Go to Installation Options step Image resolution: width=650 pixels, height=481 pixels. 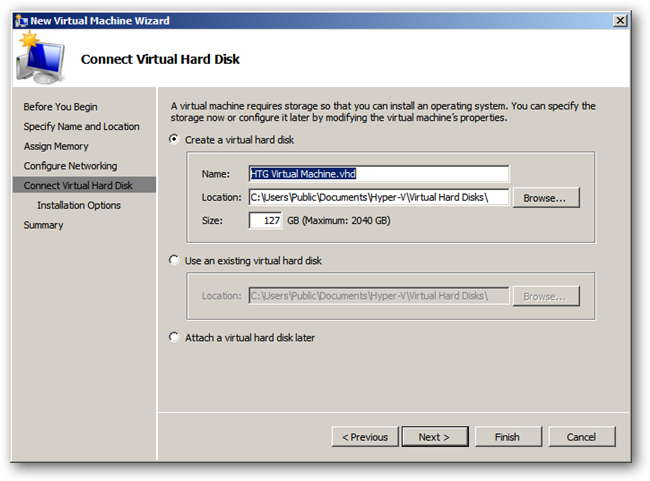pyautogui.click(x=79, y=205)
